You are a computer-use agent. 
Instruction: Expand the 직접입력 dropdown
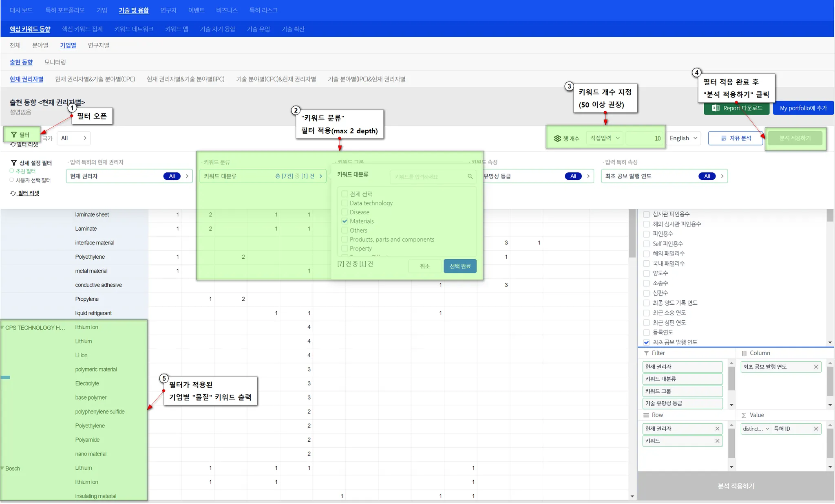click(x=605, y=138)
